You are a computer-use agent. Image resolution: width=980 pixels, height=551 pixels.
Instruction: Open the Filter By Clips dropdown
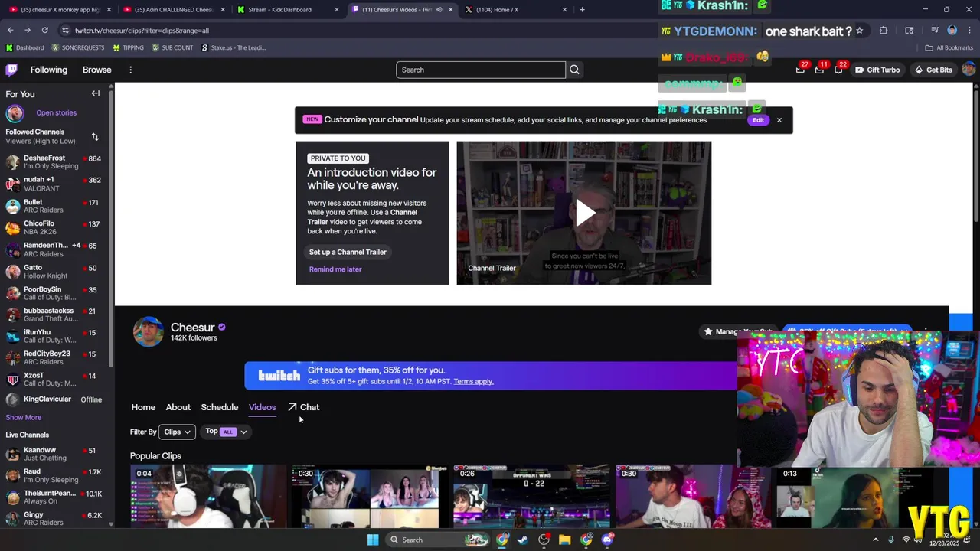[x=176, y=432]
